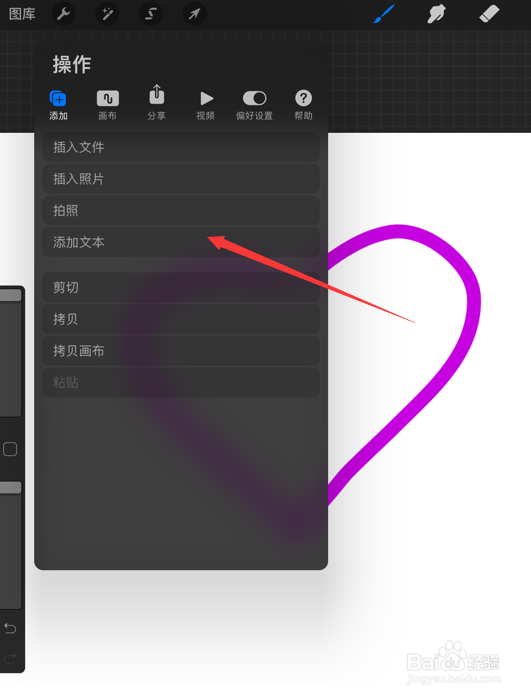Switch to the 分享 tab
The image size is (531, 697).
pyautogui.click(x=156, y=103)
